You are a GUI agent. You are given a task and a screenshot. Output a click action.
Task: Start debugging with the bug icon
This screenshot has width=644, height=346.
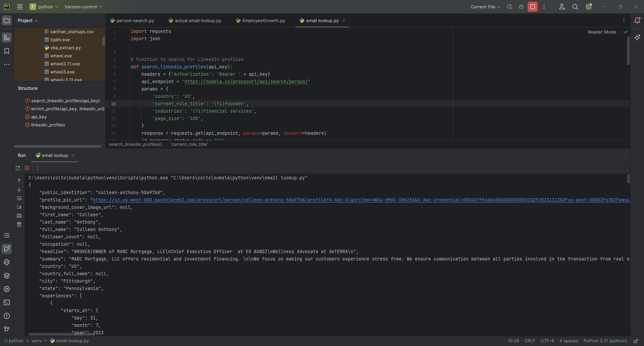pos(521,7)
